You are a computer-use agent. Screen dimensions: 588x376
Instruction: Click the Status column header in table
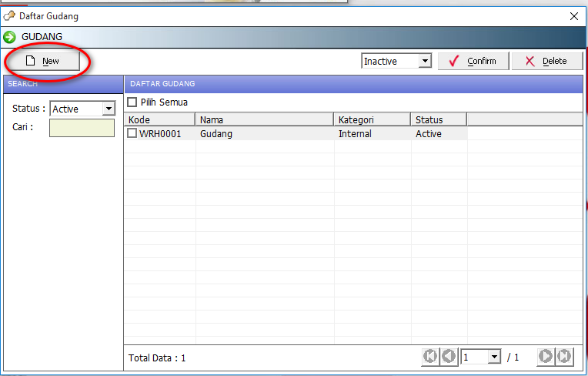[x=439, y=119]
